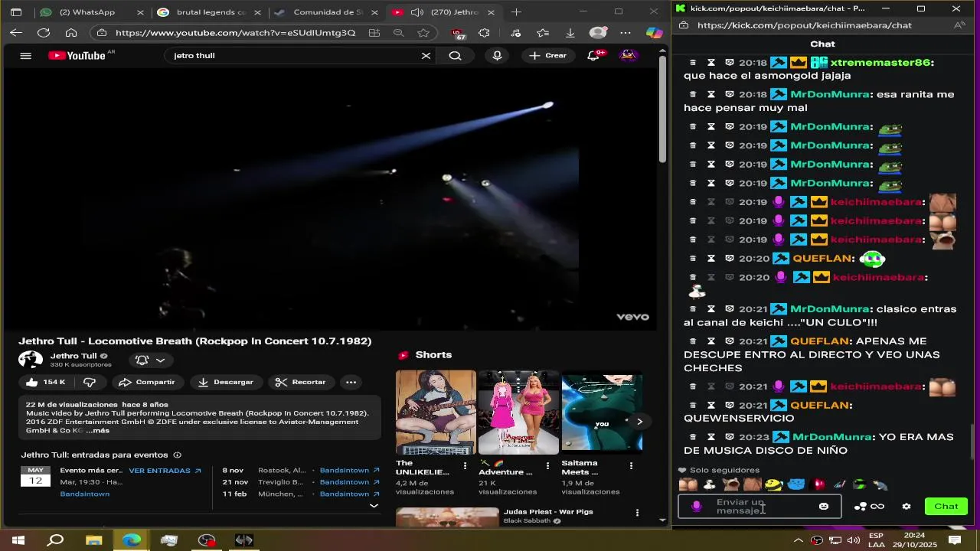Viewport: 980px width, 551px height.
Task: Mute audio on the Jethro Tull tab
Action: (x=417, y=12)
